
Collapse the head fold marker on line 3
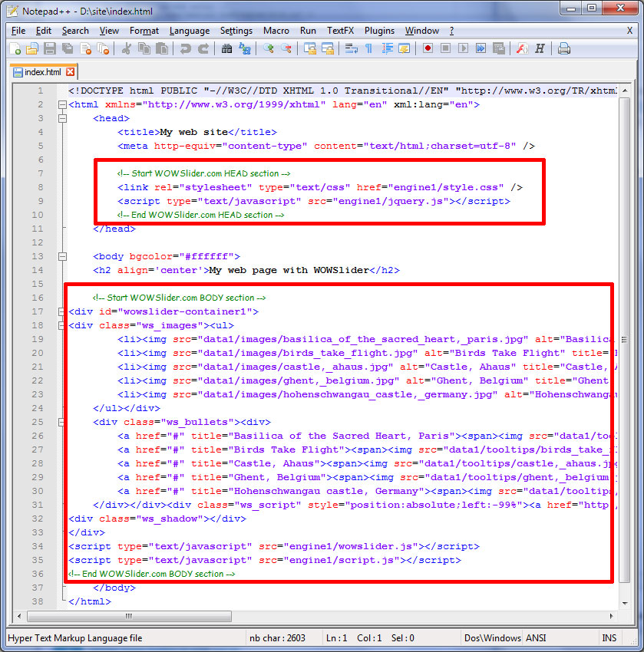(62, 118)
